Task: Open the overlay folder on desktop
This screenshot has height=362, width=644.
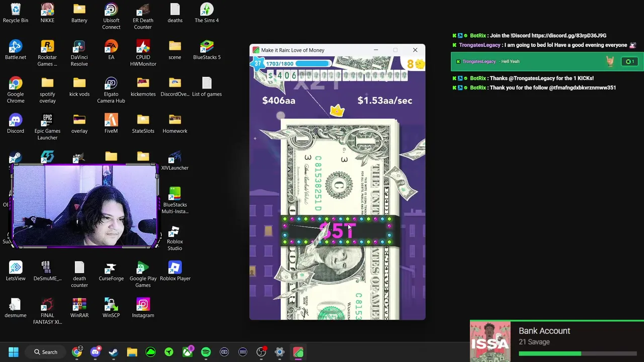Action: tap(79, 124)
